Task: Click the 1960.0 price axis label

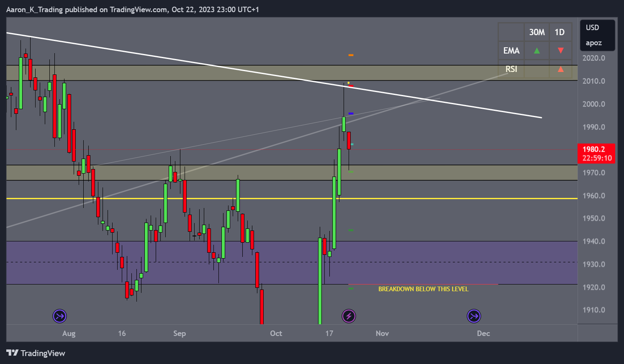Action: pyautogui.click(x=593, y=196)
